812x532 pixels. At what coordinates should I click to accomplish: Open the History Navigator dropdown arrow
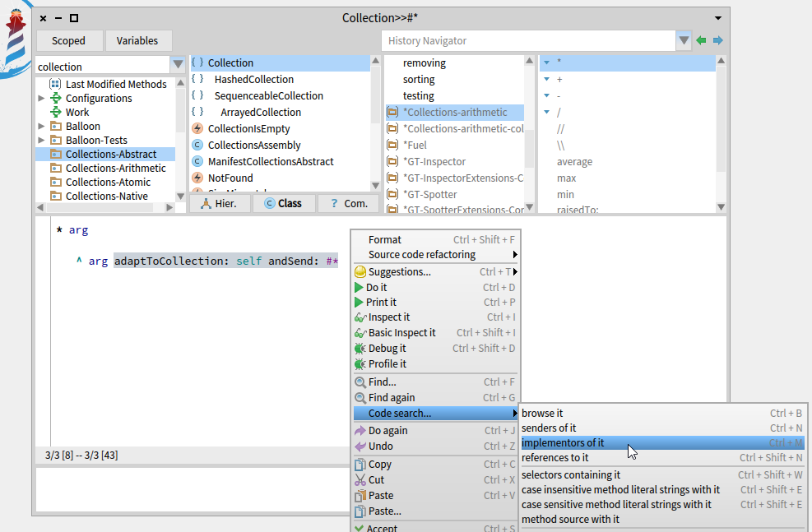(684, 39)
